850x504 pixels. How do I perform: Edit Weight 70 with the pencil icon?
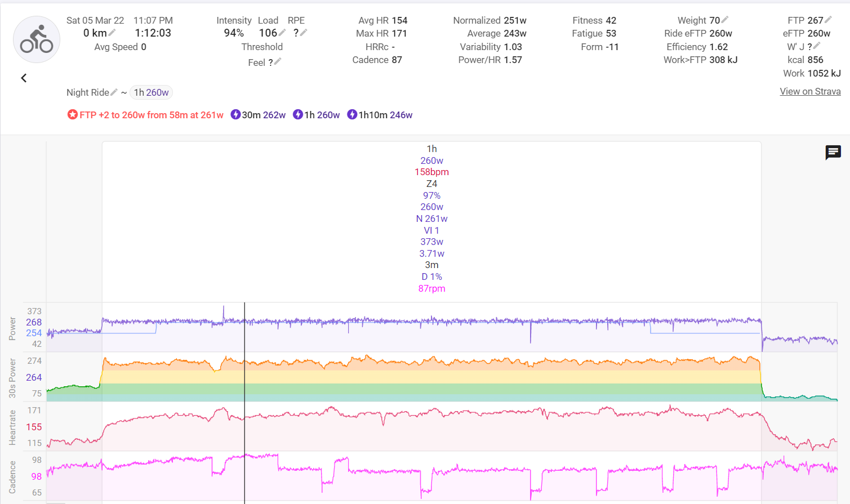click(x=725, y=20)
